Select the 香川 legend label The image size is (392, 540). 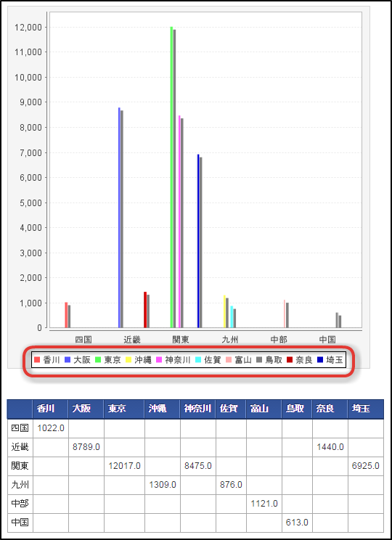click(52, 360)
